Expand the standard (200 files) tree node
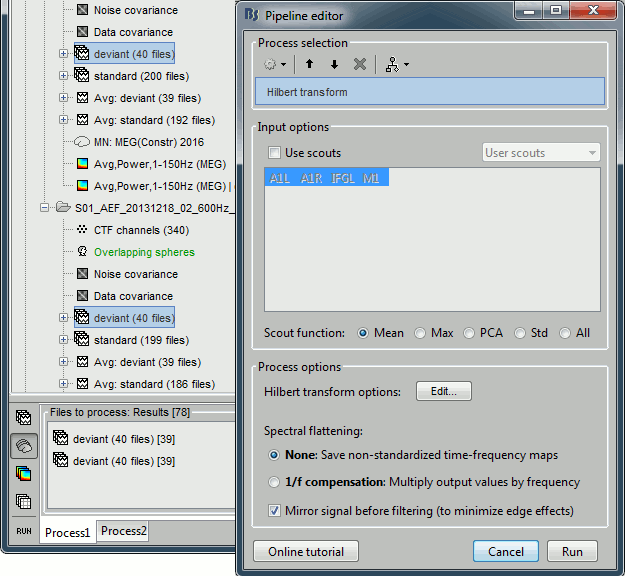The image size is (625, 576). (x=64, y=76)
